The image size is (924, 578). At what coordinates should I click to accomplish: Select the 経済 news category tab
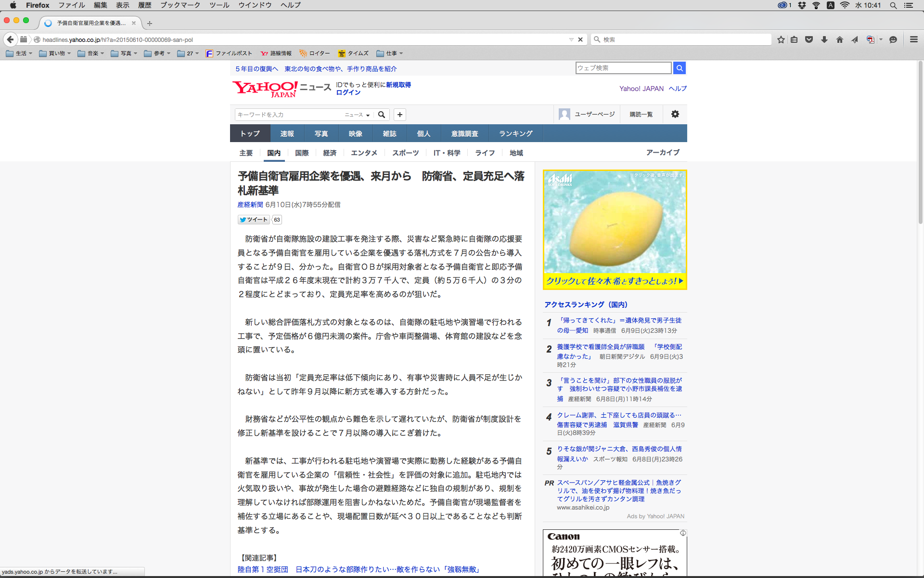tap(330, 153)
